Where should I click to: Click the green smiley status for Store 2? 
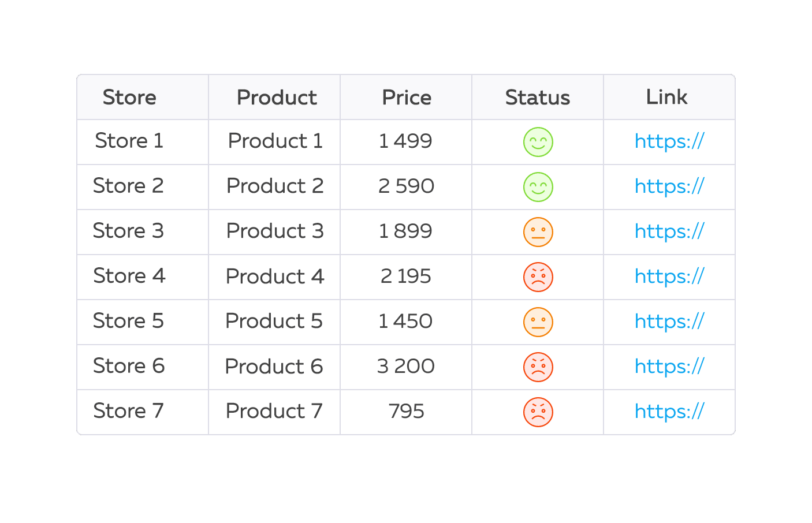coord(538,187)
